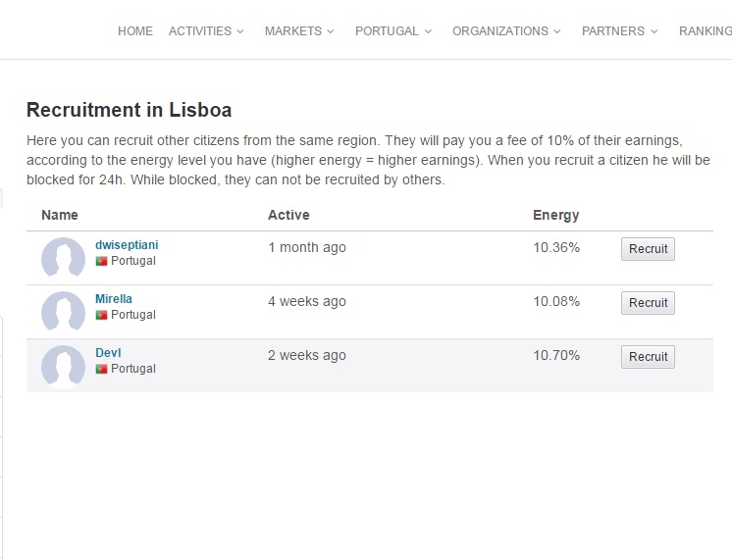Click Portugal flag icon under Mirella

(101, 316)
